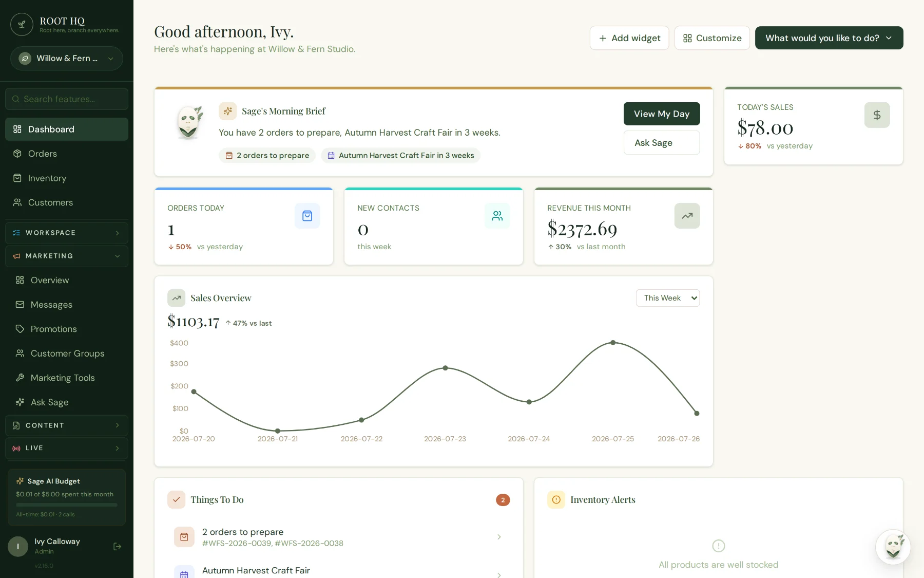The image size is (924, 578).
Task: Expand the Content section
Action: 67,425
